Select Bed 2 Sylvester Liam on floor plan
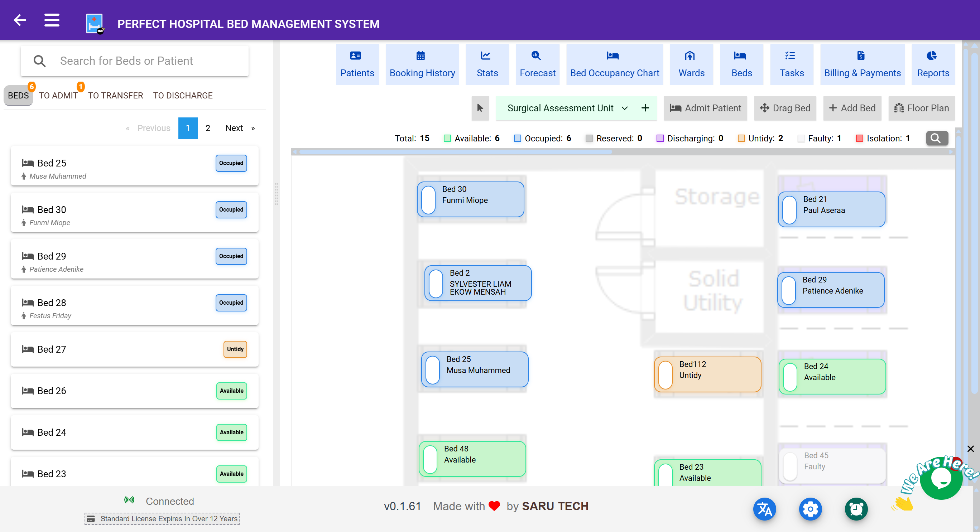 coord(478,283)
